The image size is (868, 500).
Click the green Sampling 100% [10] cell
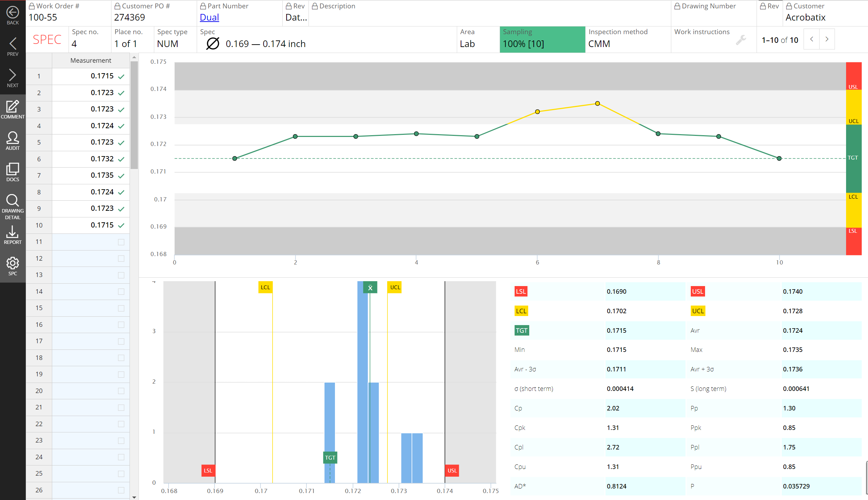pos(542,39)
